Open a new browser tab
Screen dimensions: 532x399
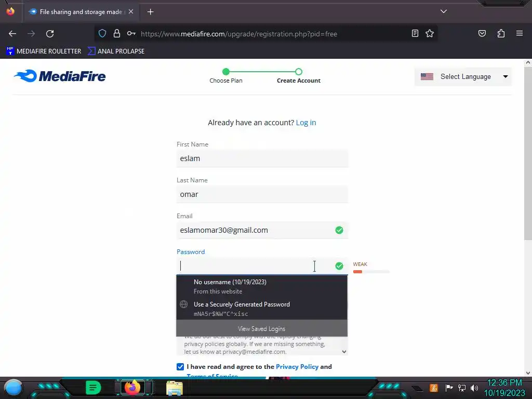150,12
